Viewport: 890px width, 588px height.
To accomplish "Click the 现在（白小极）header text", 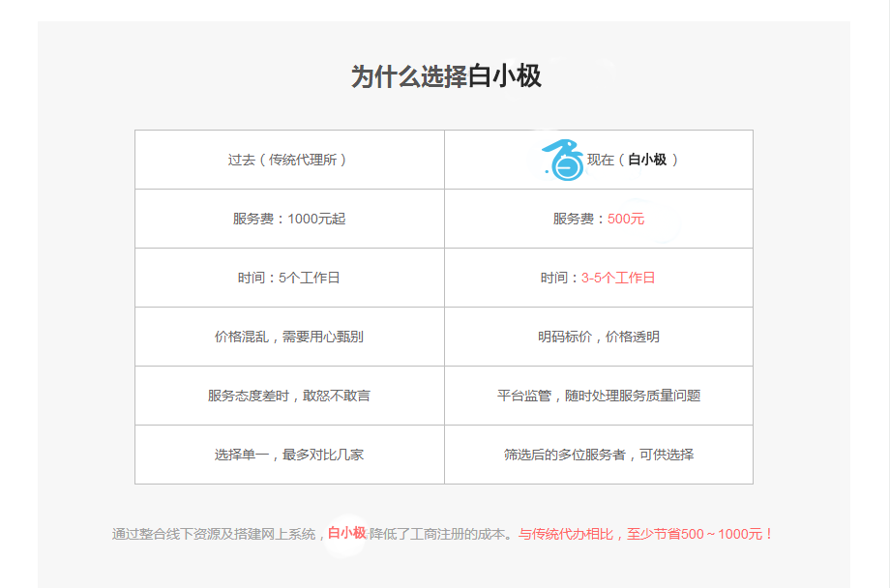I will [x=634, y=160].
